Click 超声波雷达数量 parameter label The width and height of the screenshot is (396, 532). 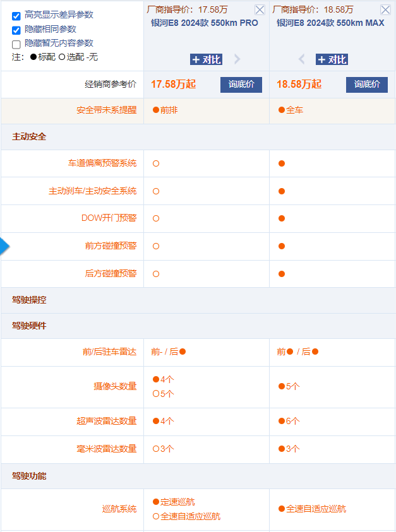106,421
